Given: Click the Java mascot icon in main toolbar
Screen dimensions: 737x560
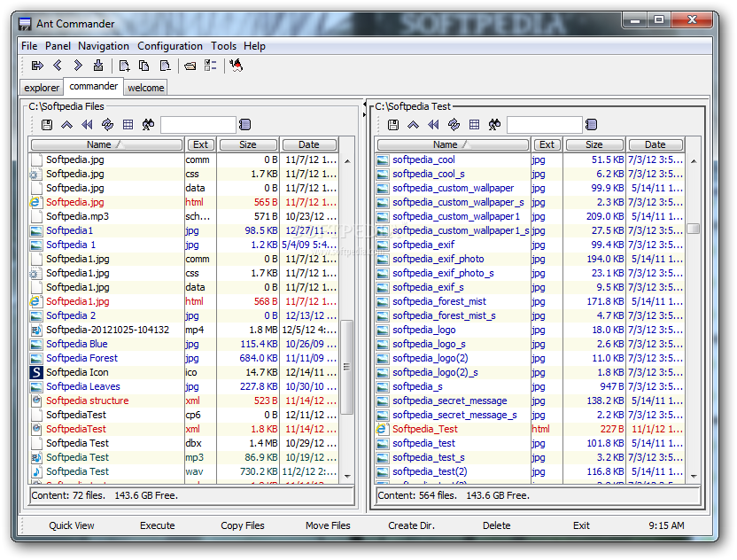Looking at the screenshot, I should (x=236, y=66).
